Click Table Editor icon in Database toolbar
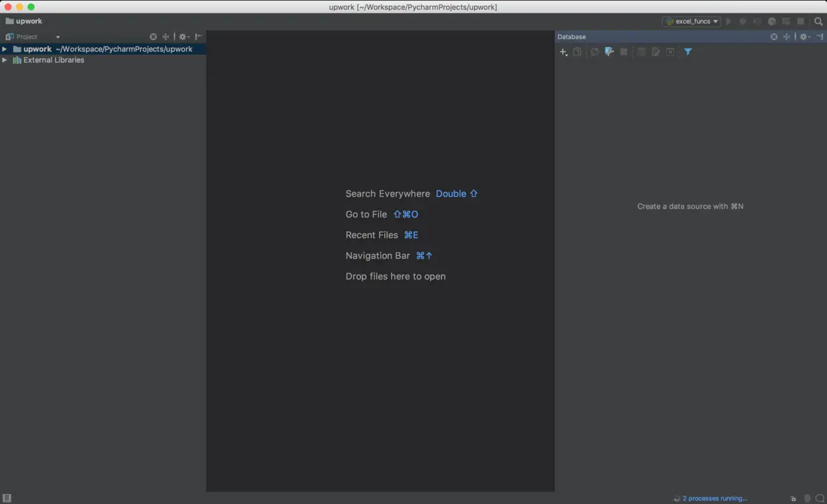 tap(642, 52)
